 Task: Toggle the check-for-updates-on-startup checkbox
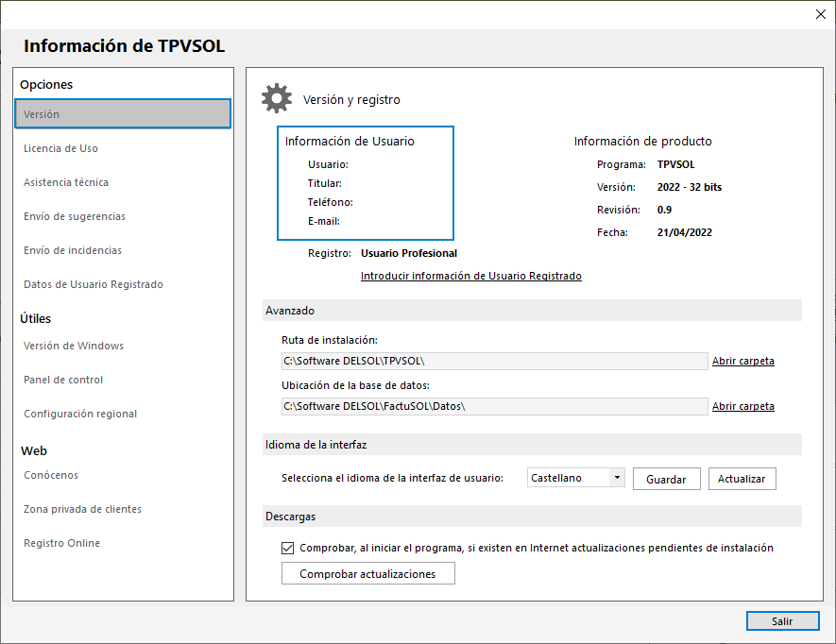[x=287, y=548]
